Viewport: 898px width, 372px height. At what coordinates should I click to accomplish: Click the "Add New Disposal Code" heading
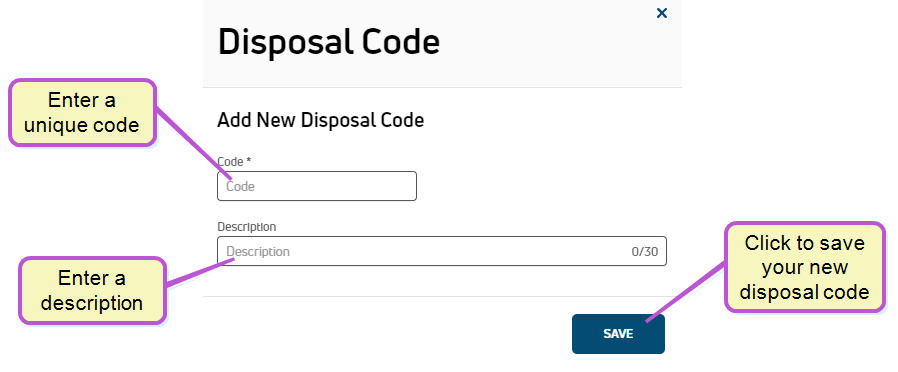point(321,120)
